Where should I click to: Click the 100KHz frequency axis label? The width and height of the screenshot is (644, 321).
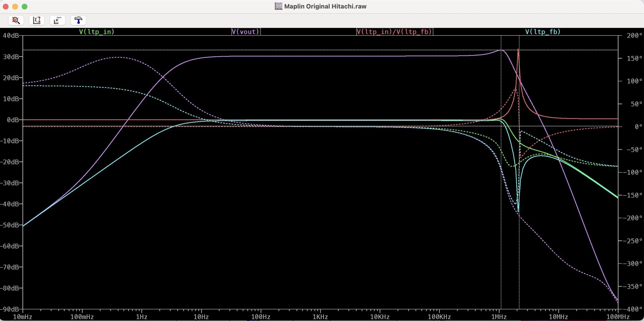coord(439,317)
